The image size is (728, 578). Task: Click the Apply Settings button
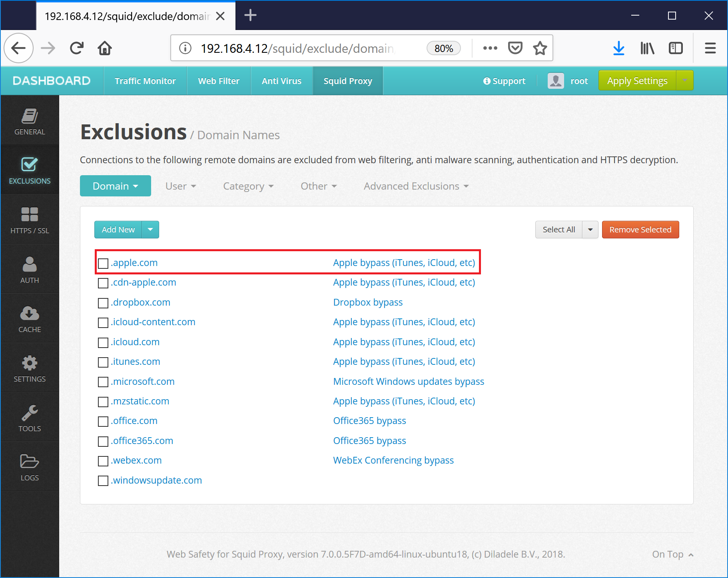[x=637, y=80]
